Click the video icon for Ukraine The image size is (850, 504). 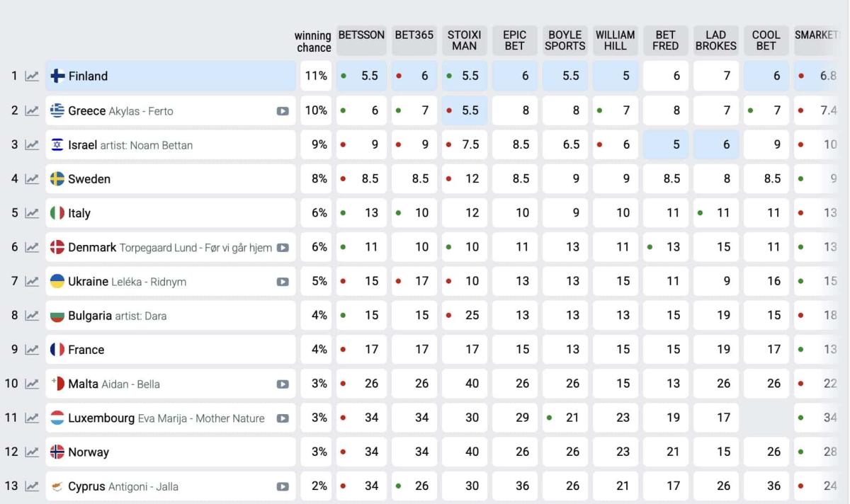(x=283, y=282)
